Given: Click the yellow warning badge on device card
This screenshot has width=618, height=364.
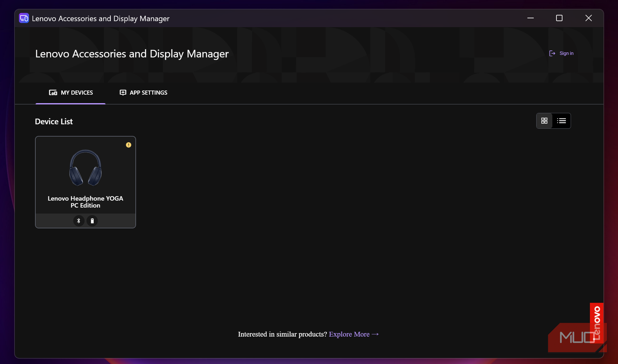Looking at the screenshot, I should [128, 145].
